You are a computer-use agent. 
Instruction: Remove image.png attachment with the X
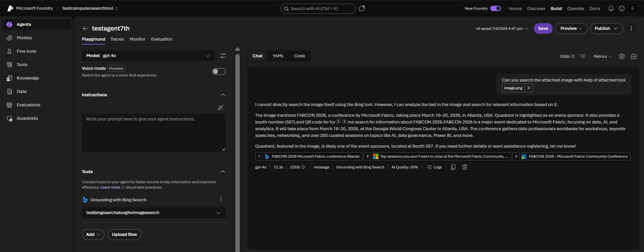pos(529,88)
